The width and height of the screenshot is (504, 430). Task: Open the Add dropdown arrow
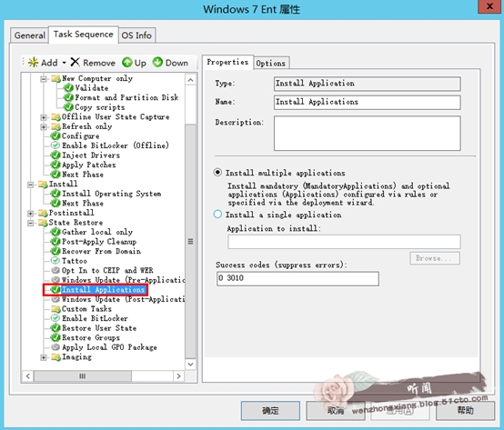pyautogui.click(x=64, y=63)
